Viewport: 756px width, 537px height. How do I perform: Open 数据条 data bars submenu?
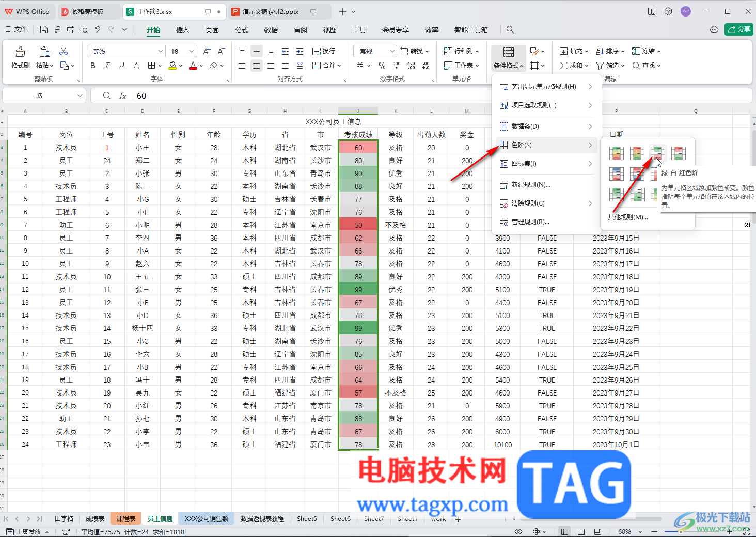click(546, 127)
